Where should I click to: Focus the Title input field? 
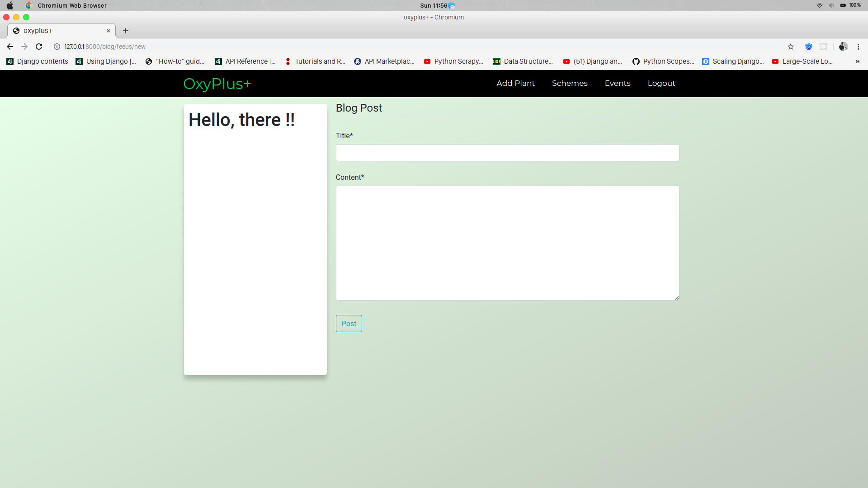click(507, 153)
